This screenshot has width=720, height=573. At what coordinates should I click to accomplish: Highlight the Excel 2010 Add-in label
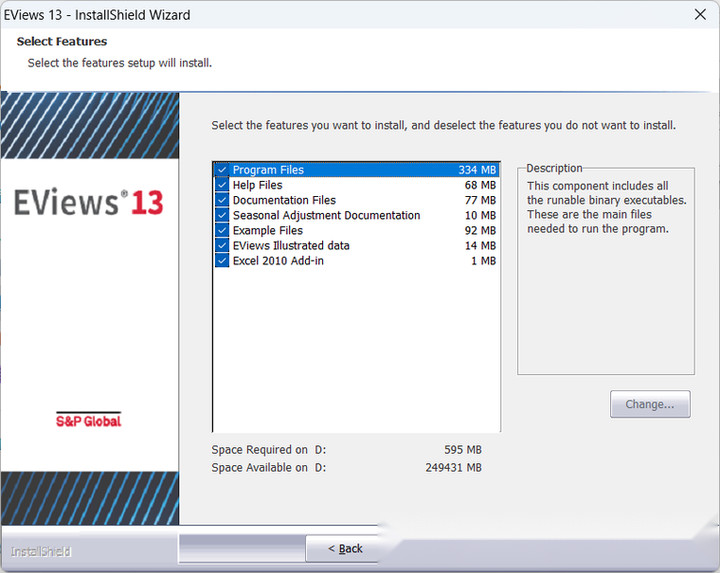(x=278, y=260)
